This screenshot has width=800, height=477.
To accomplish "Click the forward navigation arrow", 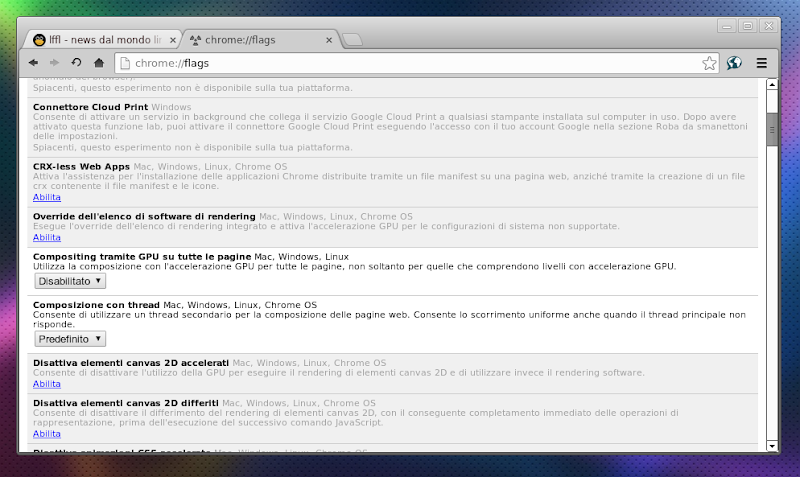I will 55,63.
